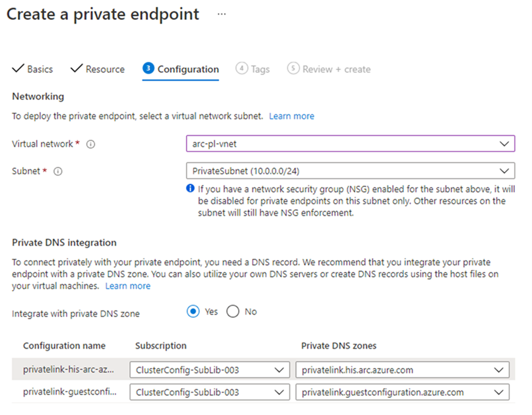The image size is (532, 415).
Task: Click the step 5 Review circle icon
Action: 293,68
